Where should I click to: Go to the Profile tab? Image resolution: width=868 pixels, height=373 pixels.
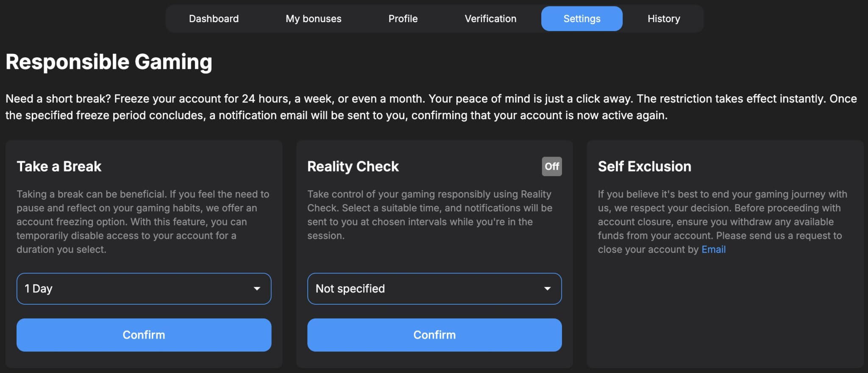(403, 19)
